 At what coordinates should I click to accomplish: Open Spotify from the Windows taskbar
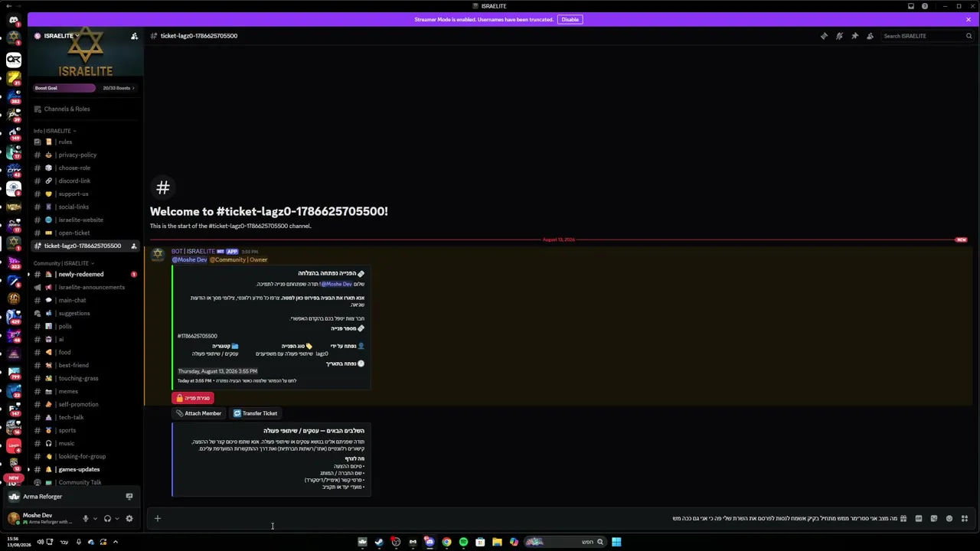click(463, 543)
